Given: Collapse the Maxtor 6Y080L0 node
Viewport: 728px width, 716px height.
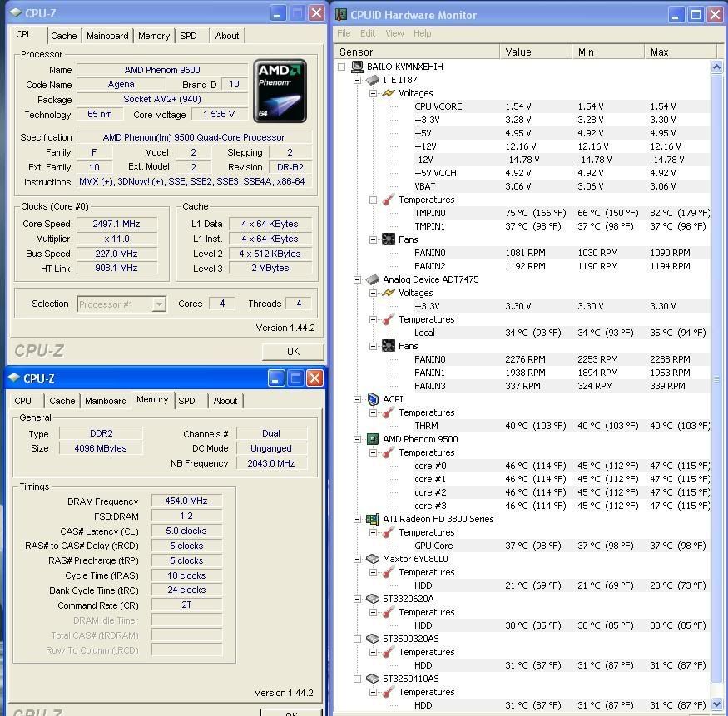Looking at the screenshot, I should [x=357, y=559].
